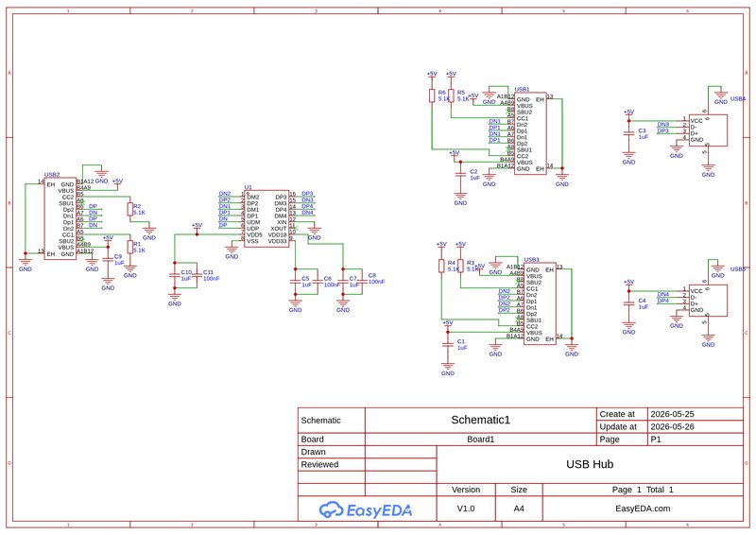Select capacitor C3 symbol

(628, 133)
